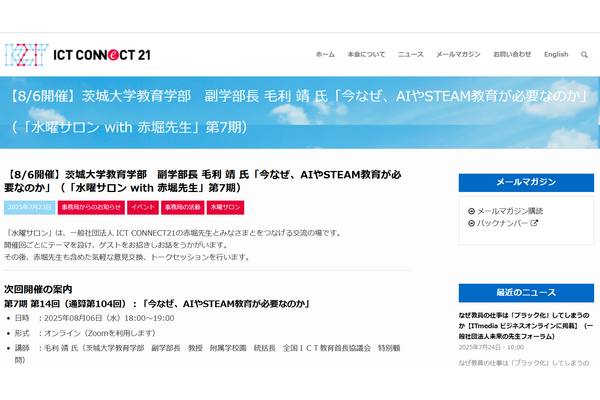This screenshot has height=400, width=600.
Task: Click the 講師 毛利 靖 氏 line
Action: (207, 354)
